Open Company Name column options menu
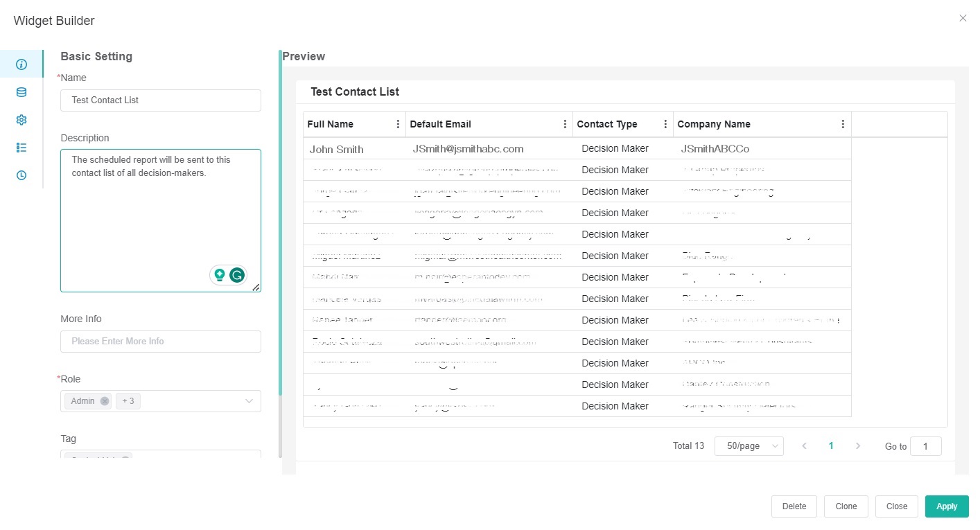This screenshot has width=980, height=530. pos(843,125)
